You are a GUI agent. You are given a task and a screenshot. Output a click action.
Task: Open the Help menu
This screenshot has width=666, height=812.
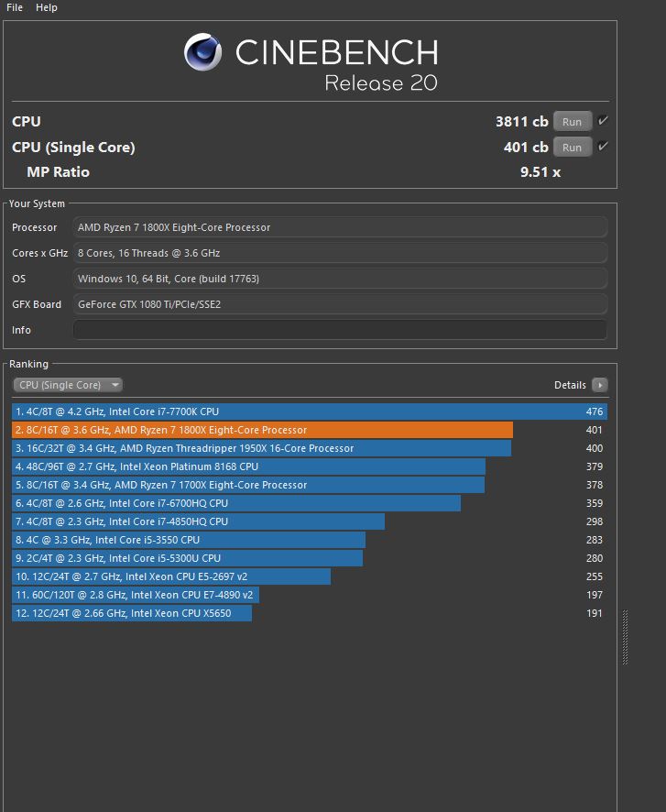click(47, 7)
